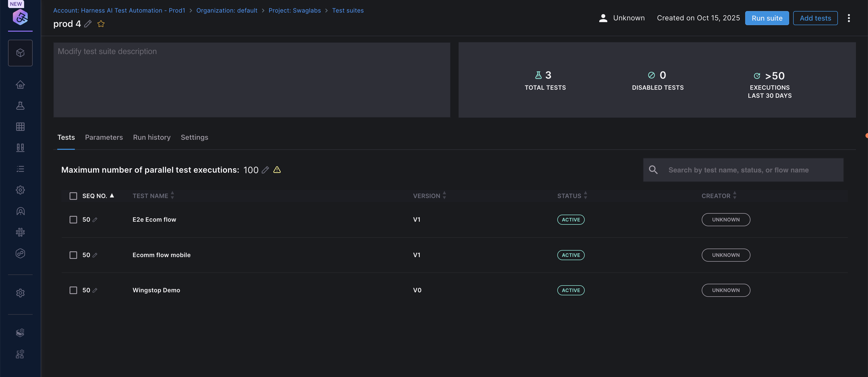Tick the checkbox for E2e Ecom flow row
This screenshot has height=377, width=868.
pos(73,219)
